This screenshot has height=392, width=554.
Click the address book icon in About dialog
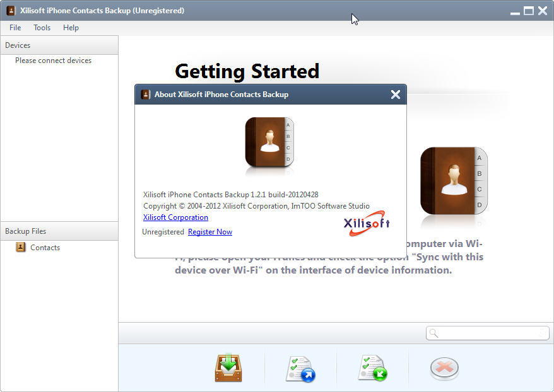269,144
